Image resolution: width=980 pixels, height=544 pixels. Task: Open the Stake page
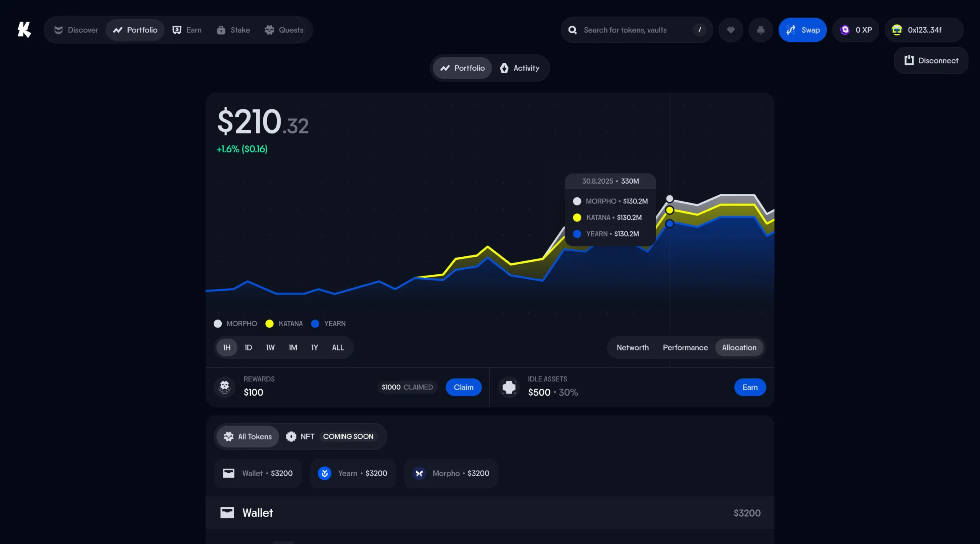coord(233,30)
